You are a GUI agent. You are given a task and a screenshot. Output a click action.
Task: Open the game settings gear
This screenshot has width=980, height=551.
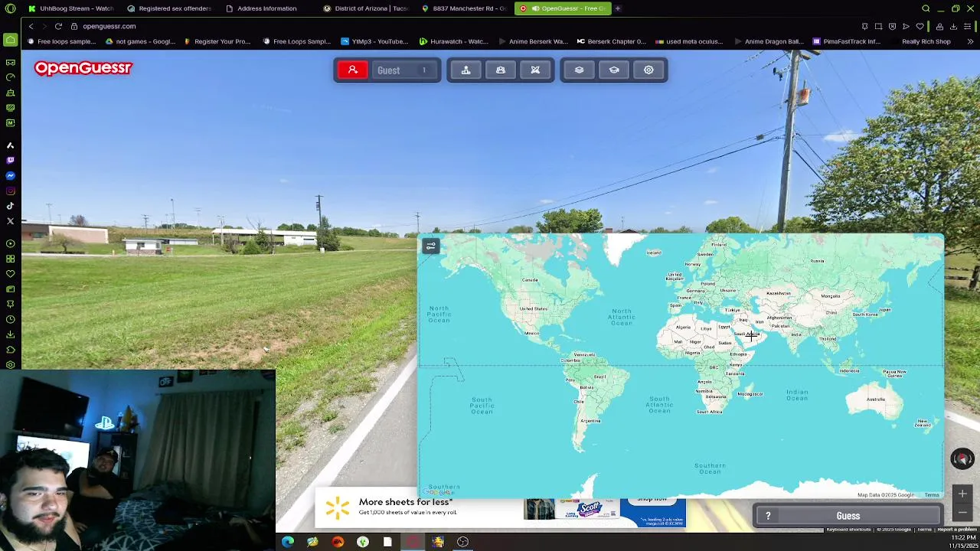click(x=648, y=70)
